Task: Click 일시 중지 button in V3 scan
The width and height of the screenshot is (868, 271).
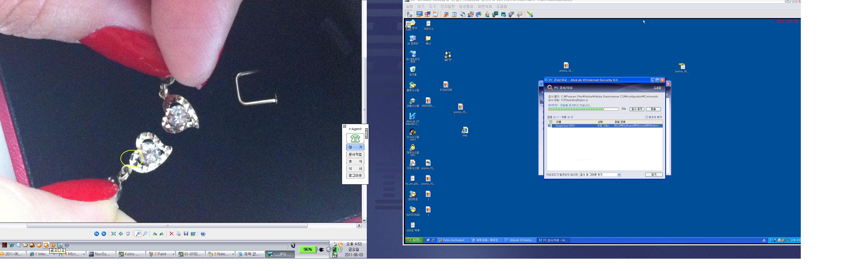Action: [637, 109]
